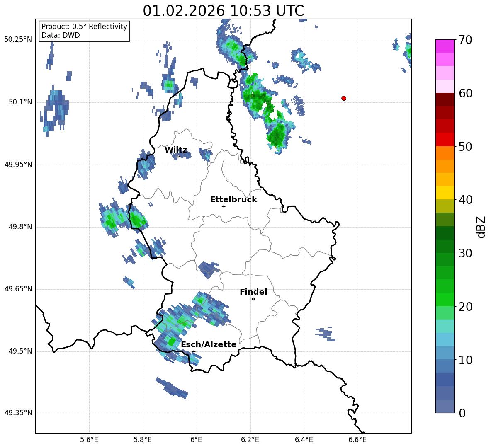This screenshot has width=491, height=448.
Task: Click the 'Product: 0.5° Reflectivity' label
Action: click(84, 27)
